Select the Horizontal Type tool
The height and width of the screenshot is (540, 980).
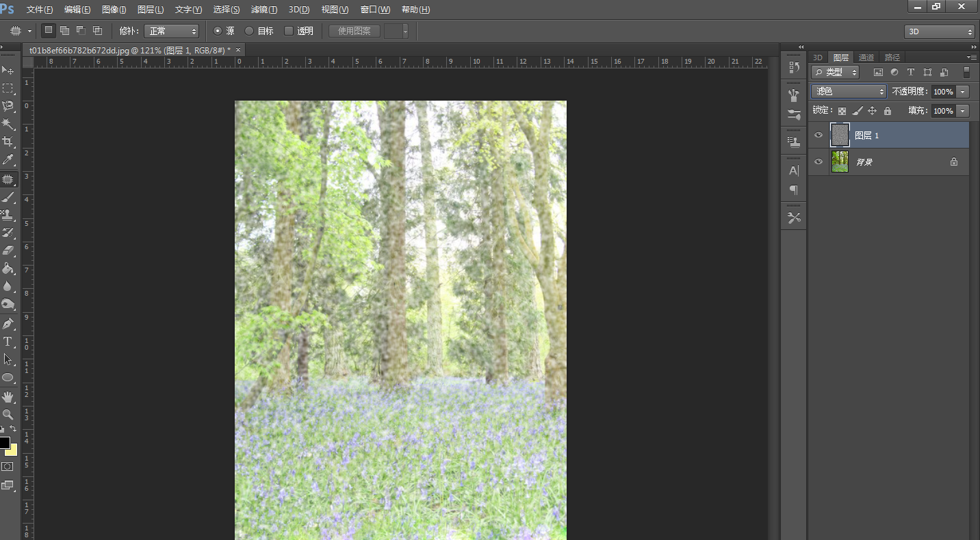[8, 341]
